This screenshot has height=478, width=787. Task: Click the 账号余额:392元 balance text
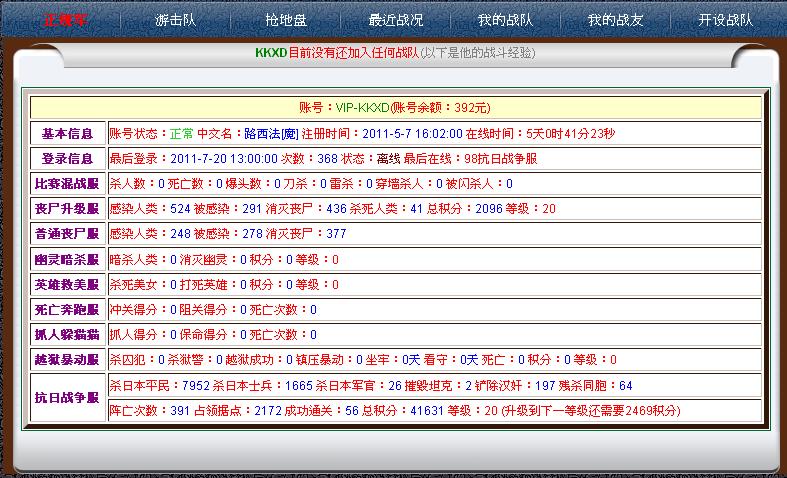440,107
